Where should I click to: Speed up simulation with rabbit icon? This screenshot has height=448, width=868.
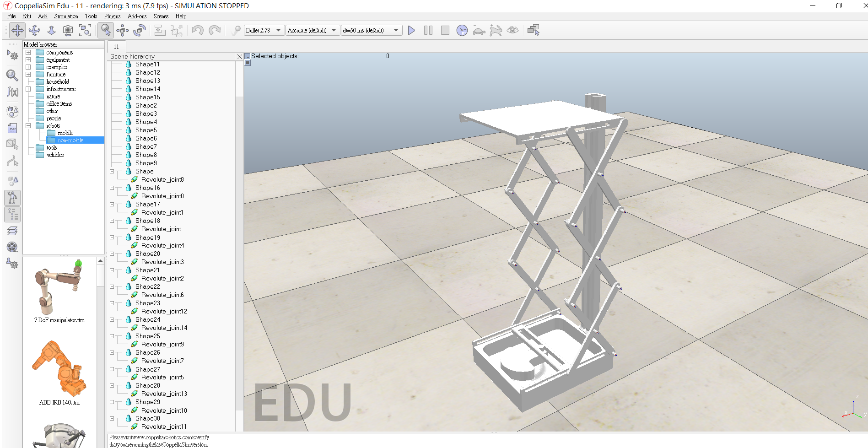coord(496,30)
